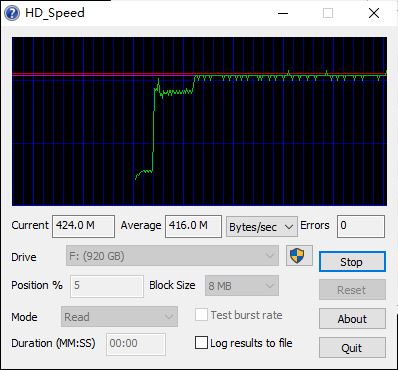Click the Average label
Image resolution: width=398 pixels, height=370 pixels.
tap(141, 225)
